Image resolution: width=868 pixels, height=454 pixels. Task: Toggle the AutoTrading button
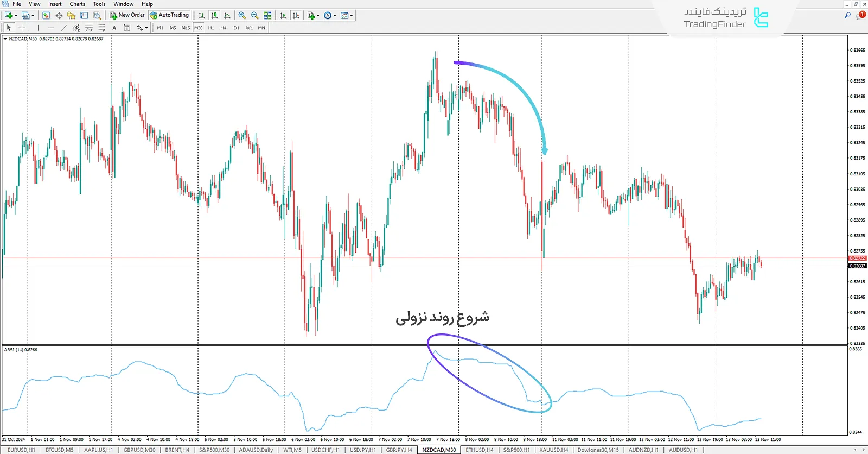[x=169, y=15]
